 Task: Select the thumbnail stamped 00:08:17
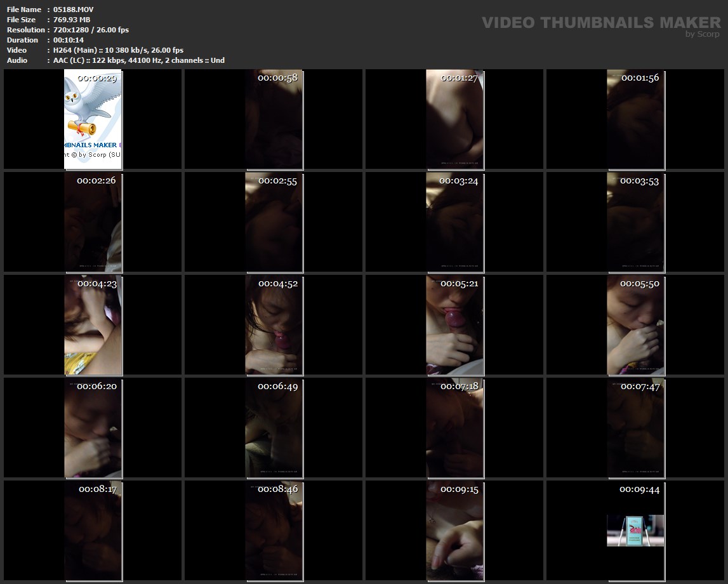pos(93,531)
